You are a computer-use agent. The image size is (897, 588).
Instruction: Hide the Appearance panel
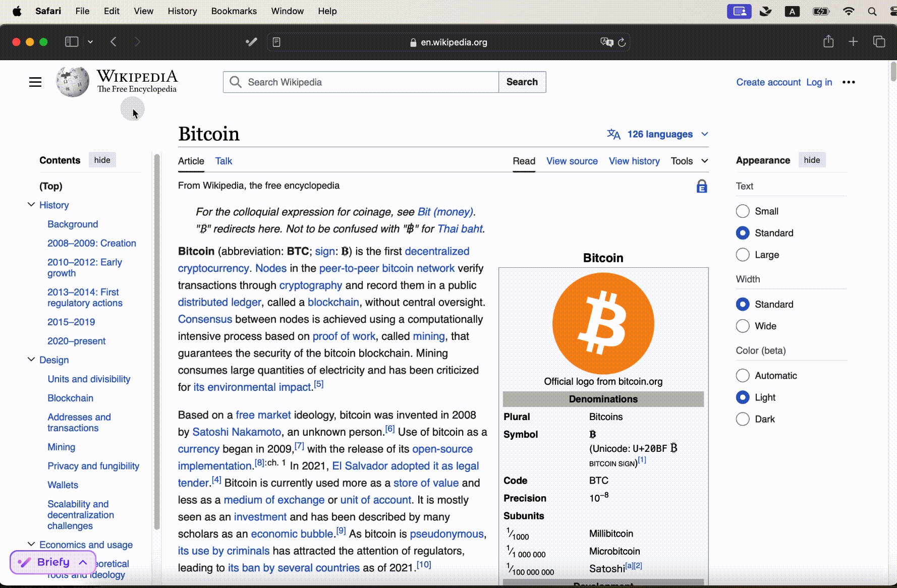point(812,160)
